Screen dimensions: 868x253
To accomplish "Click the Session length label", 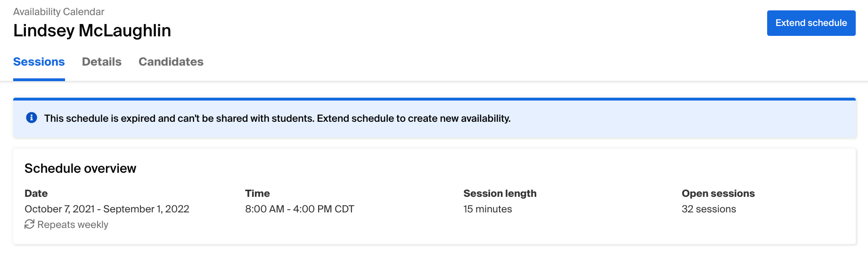I will click(x=500, y=194).
